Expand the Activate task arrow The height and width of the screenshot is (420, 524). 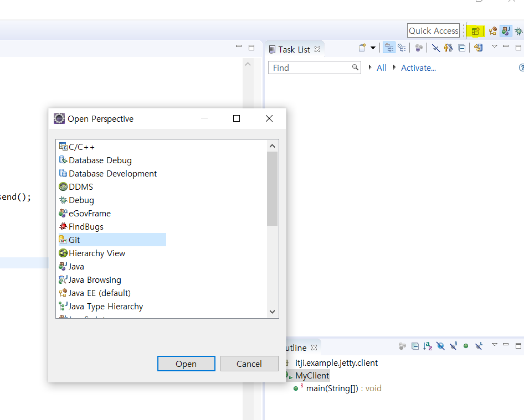click(x=394, y=68)
